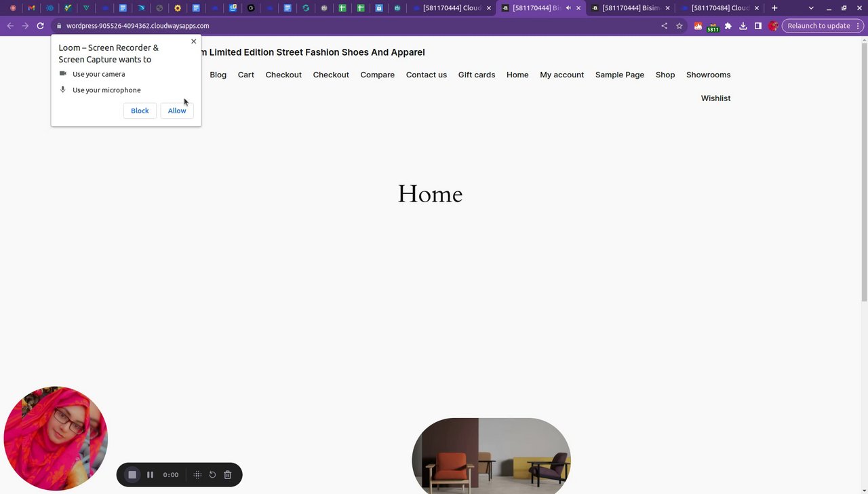This screenshot has width=868, height=494.
Task: Click the Loom drag-handle dots icon
Action: tap(197, 475)
